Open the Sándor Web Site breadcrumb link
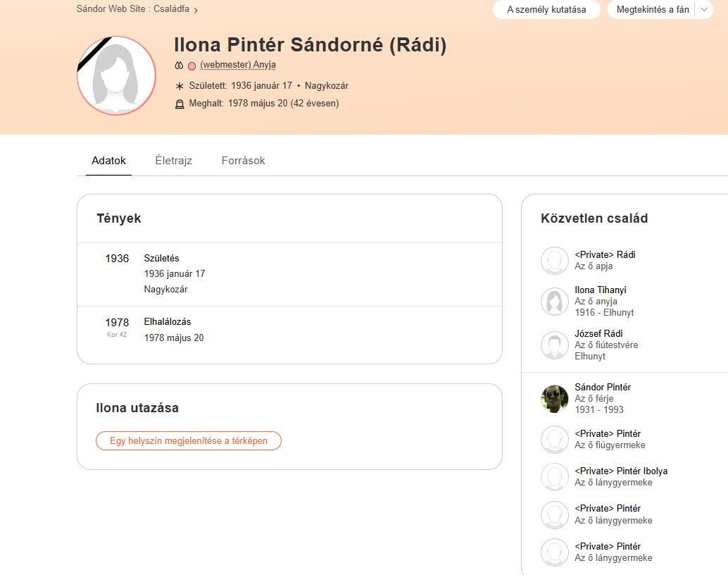Image resolution: width=728 pixels, height=575 pixels. point(111,9)
